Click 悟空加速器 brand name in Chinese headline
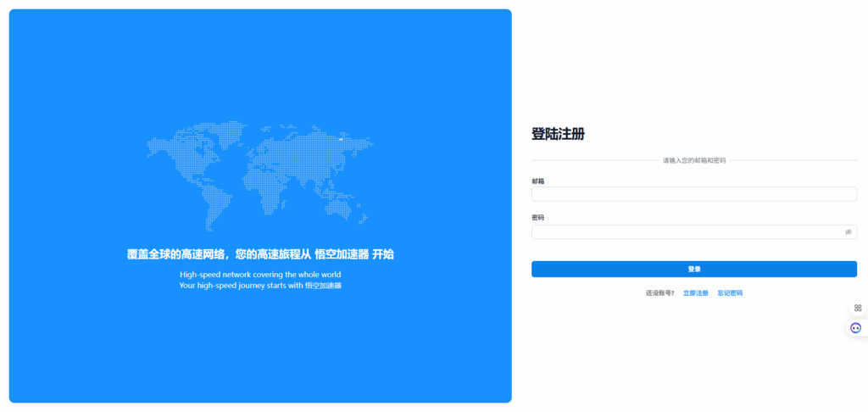 pyautogui.click(x=342, y=253)
